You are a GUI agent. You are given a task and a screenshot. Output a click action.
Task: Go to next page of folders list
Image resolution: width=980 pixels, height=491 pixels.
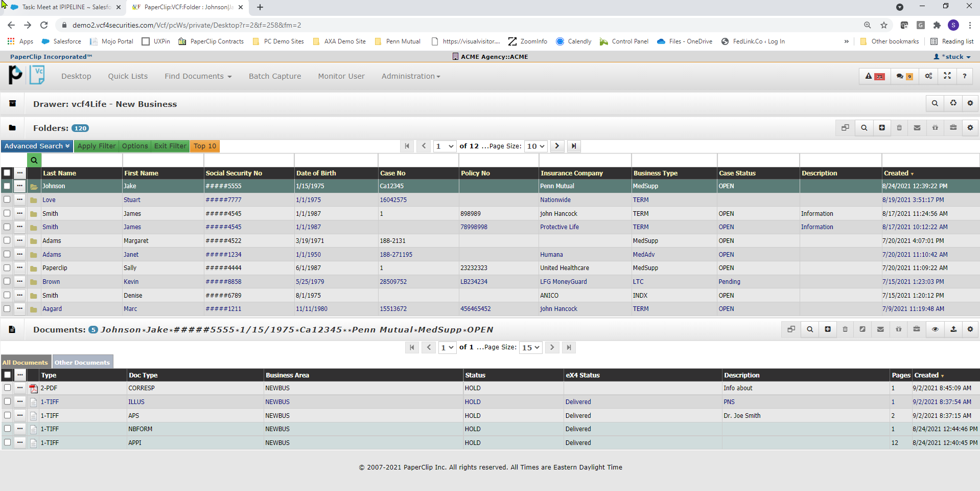[x=557, y=146]
